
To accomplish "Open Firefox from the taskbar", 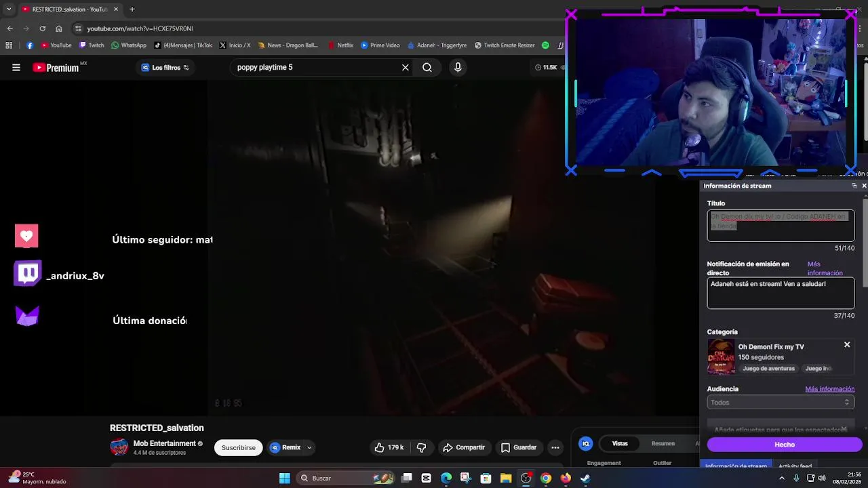I will click(x=566, y=479).
